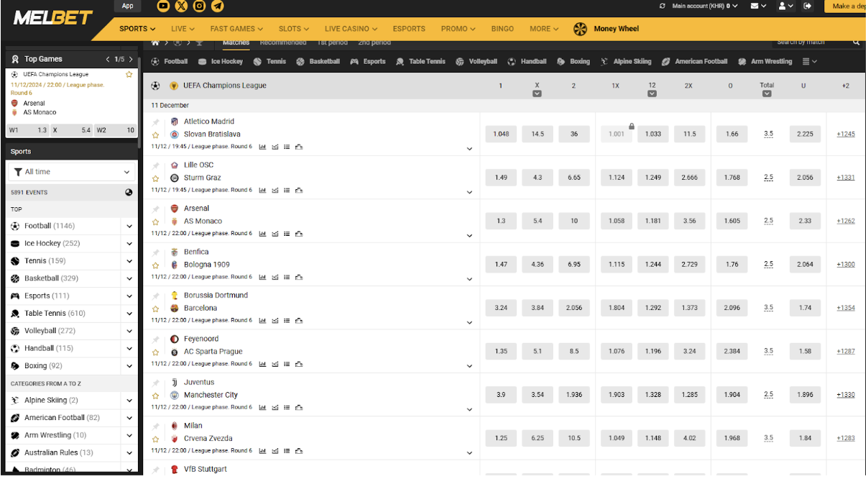Open the dropdown under the Total column header
Viewport: 868px width, 479px height.
click(767, 93)
